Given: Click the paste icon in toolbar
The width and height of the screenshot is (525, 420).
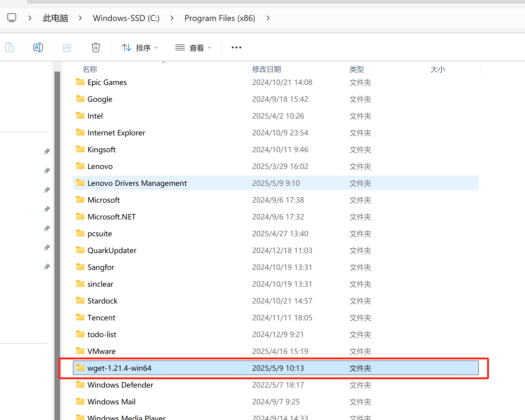Looking at the screenshot, I should coord(9,47).
